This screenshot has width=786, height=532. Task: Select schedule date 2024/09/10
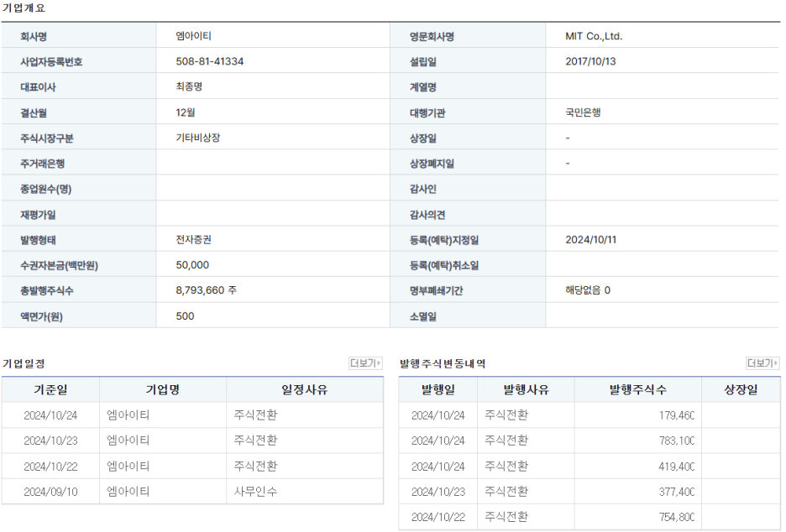[50, 492]
